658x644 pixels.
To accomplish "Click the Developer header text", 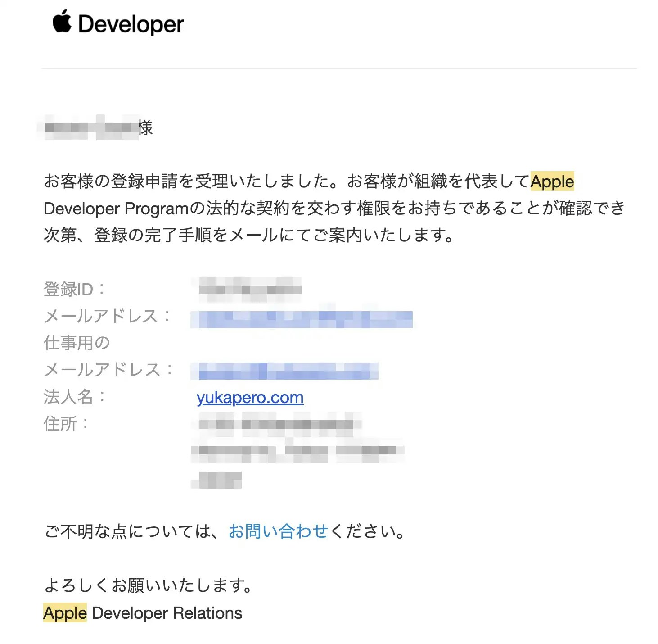I will 131,24.
